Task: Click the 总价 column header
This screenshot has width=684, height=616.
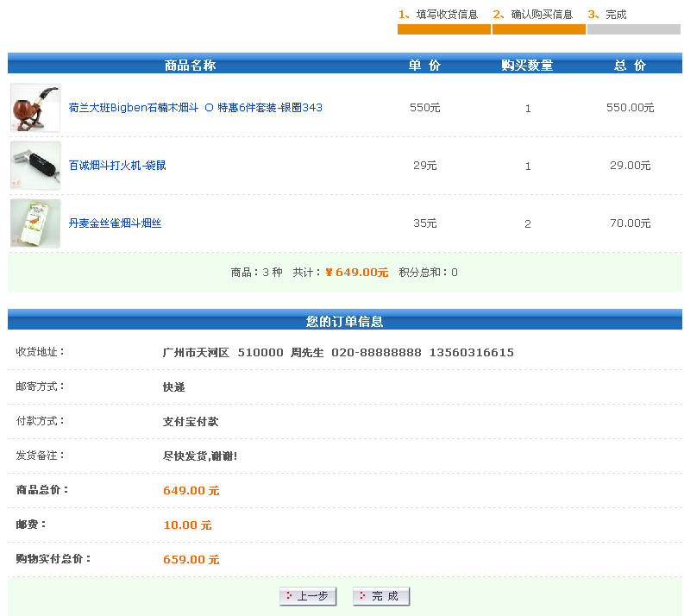Action: point(630,66)
